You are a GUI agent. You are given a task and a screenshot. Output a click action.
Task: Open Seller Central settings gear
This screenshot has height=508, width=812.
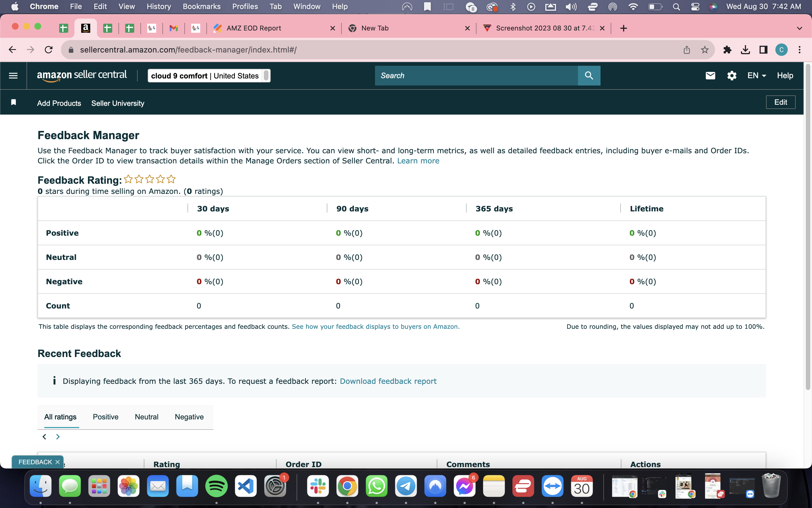pos(731,76)
